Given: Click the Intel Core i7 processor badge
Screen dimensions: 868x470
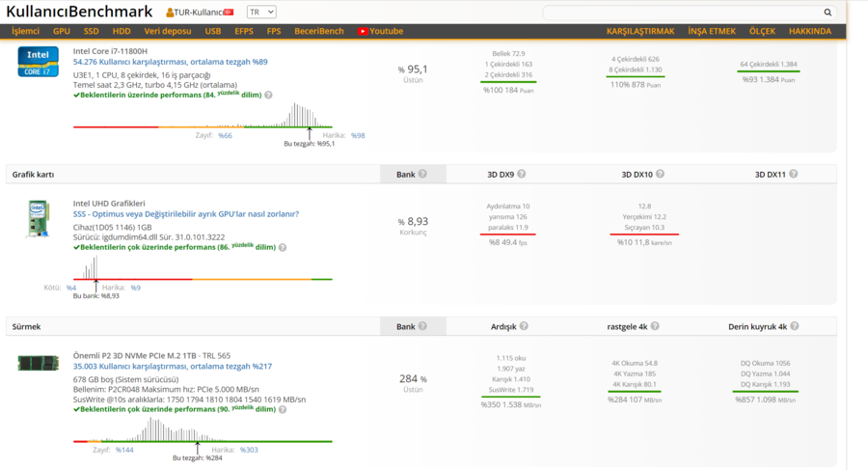Looking at the screenshot, I should point(39,62).
